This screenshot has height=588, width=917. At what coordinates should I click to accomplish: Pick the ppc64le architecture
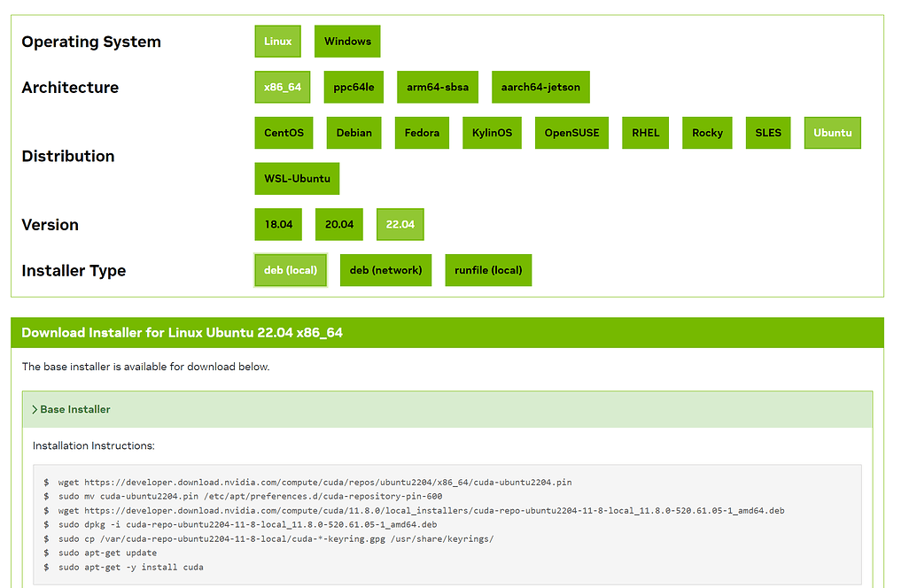pos(354,88)
